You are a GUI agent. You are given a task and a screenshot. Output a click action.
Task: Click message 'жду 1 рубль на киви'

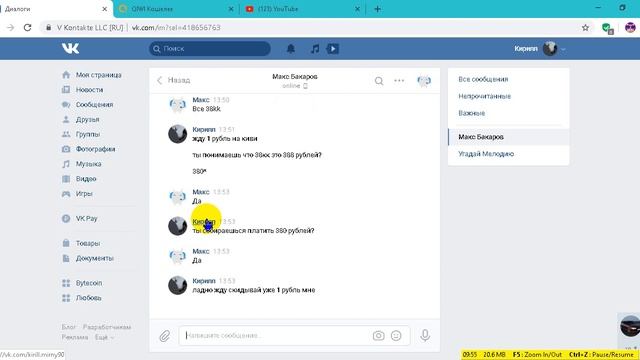pos(225,139)
